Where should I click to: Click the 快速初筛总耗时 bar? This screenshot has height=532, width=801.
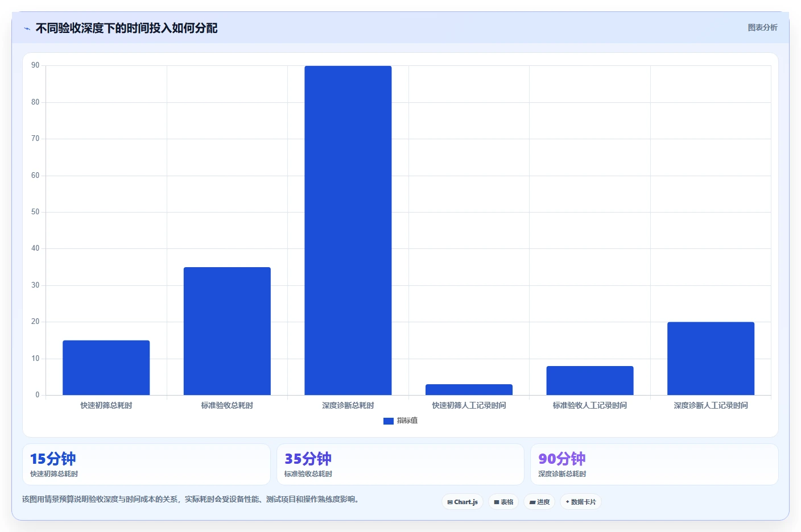pos(106,368)
